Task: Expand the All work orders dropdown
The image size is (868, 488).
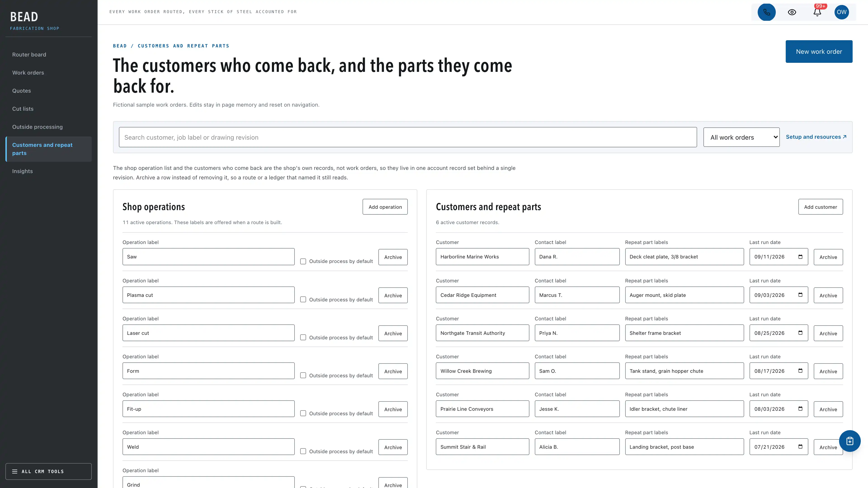Action: click(741, 137)
